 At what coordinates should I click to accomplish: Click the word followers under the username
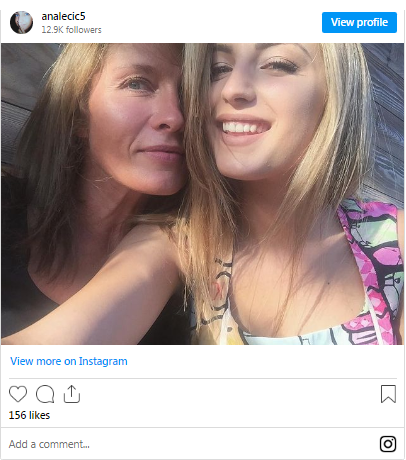84,30
